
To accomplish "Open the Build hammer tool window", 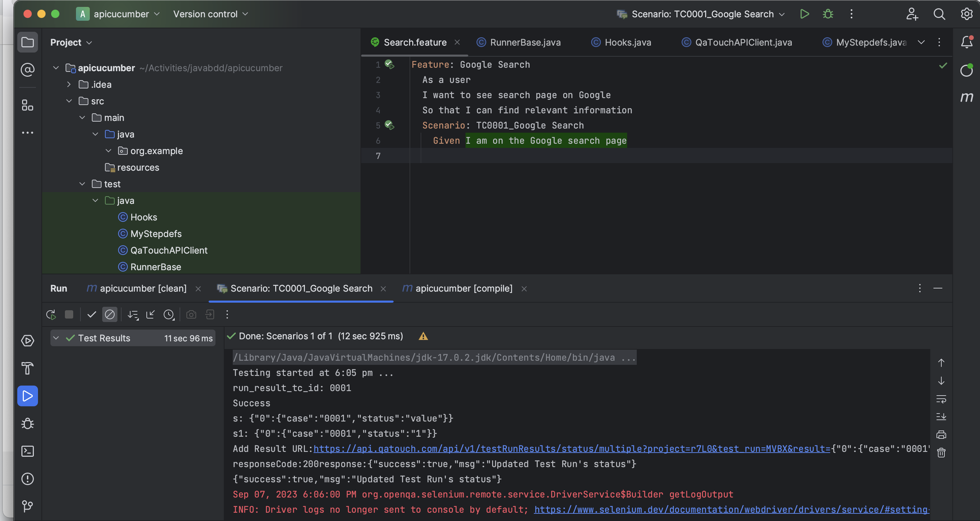I will tap(27, 368).
